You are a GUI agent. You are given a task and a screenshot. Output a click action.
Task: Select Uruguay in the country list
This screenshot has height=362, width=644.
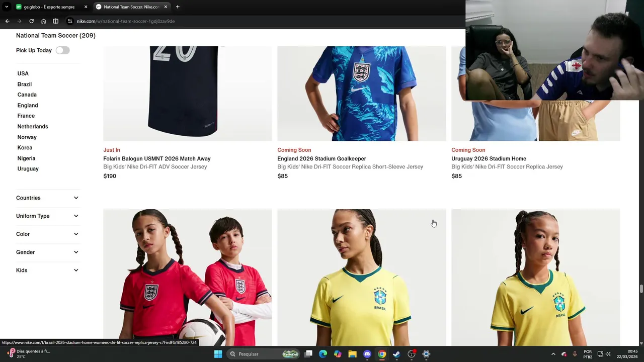28,168
